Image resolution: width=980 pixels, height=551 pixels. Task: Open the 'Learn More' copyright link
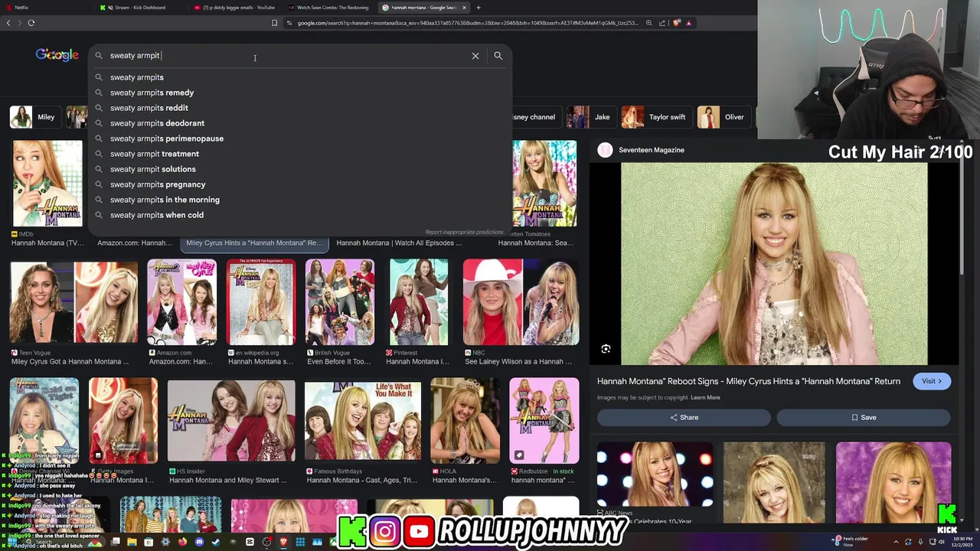tap(705, 398)
